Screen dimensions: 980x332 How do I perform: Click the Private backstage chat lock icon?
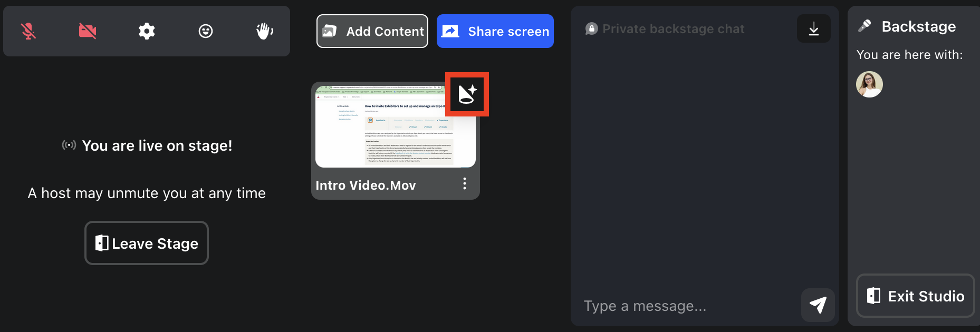click(x=592, y=28)
